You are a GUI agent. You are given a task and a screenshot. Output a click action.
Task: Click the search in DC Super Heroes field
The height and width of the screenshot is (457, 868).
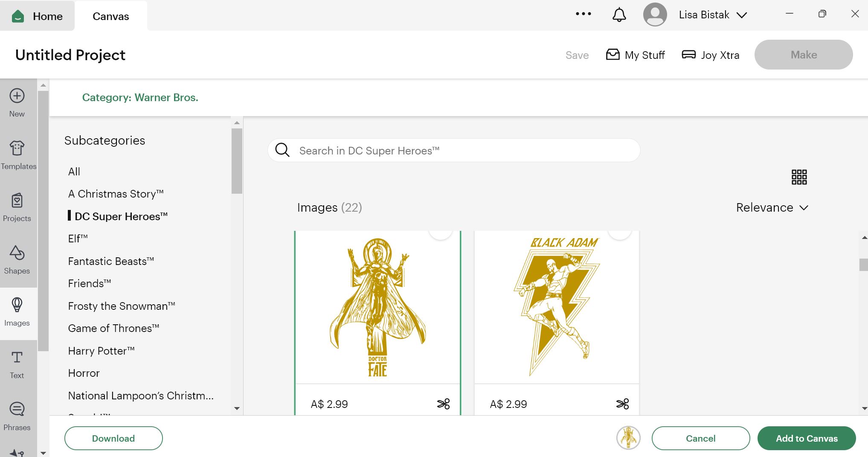pos(454,150)
